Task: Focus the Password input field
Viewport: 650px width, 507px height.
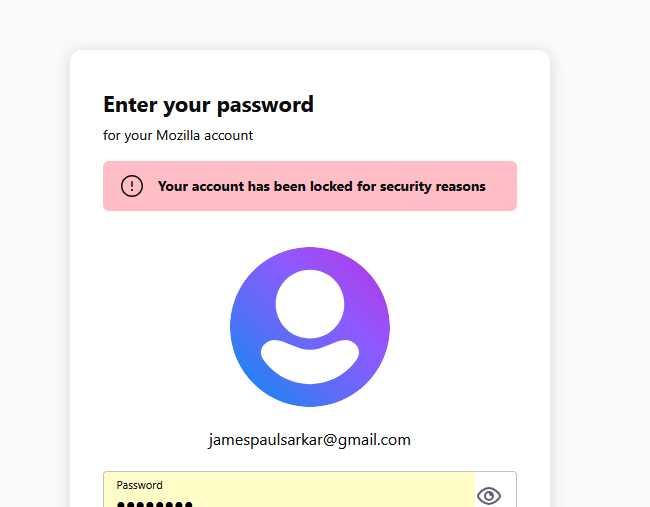Action: click(x=289, y=490)
